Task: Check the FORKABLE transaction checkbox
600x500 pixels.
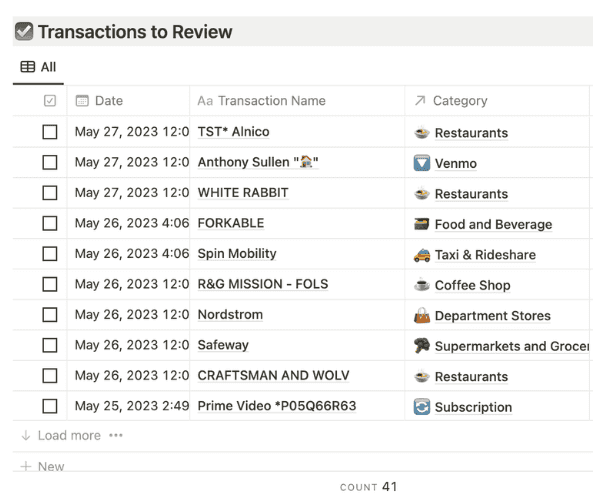Action: (50, 223)
